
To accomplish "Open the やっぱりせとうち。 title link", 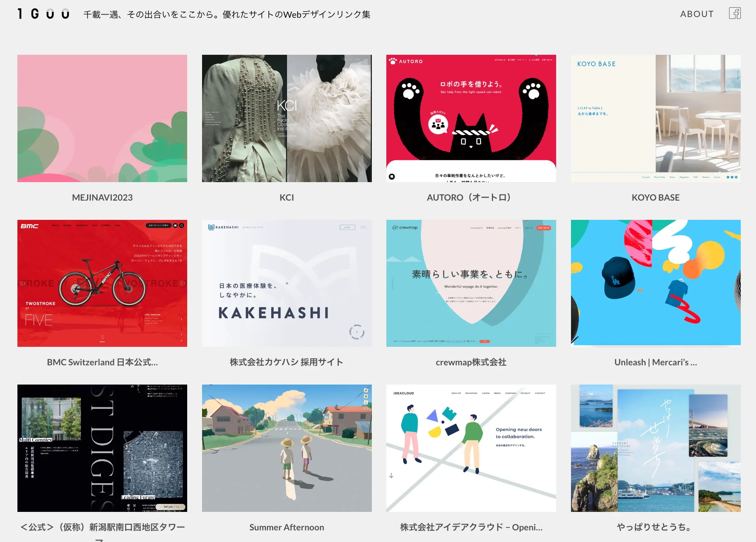I will (656, 527).
